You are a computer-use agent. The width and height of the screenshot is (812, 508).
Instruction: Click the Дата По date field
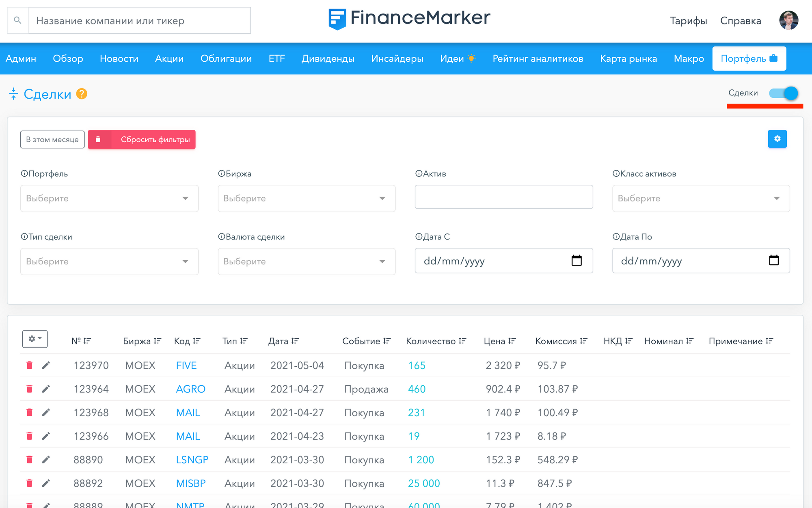(701, 261)
